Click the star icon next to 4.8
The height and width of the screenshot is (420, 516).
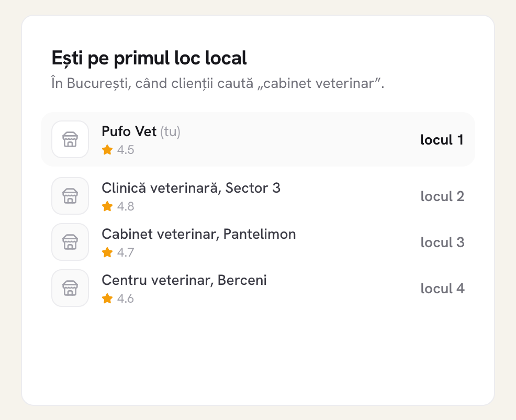coord(107,206)
